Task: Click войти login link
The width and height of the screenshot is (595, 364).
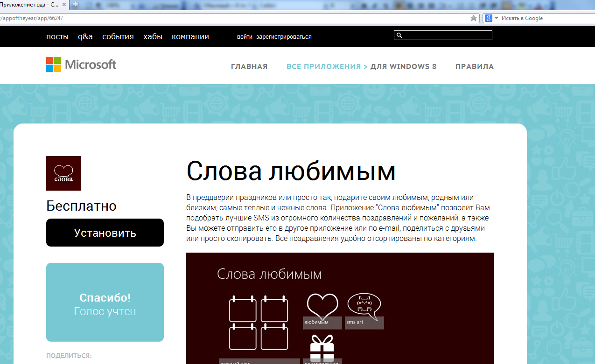Action: click(x=245, y=37)
